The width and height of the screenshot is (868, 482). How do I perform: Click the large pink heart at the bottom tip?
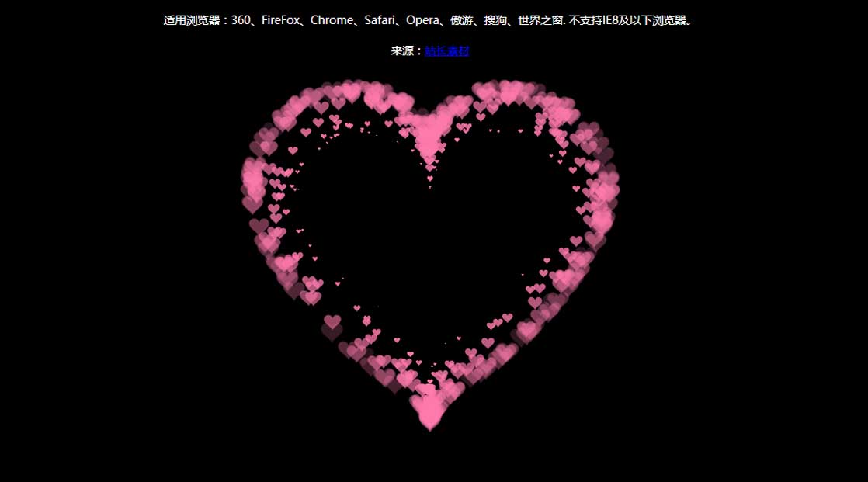[x=429, y=410]
